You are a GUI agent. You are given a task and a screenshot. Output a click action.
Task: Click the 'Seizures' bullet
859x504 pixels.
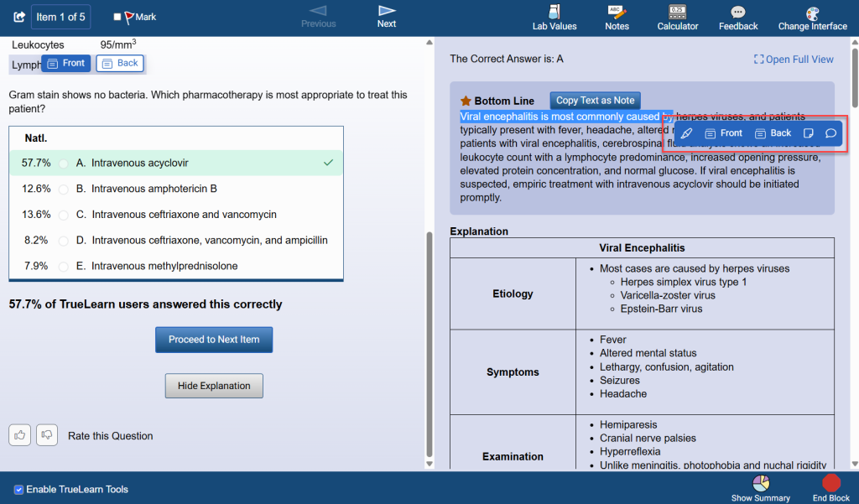click(x=620, y=380)
